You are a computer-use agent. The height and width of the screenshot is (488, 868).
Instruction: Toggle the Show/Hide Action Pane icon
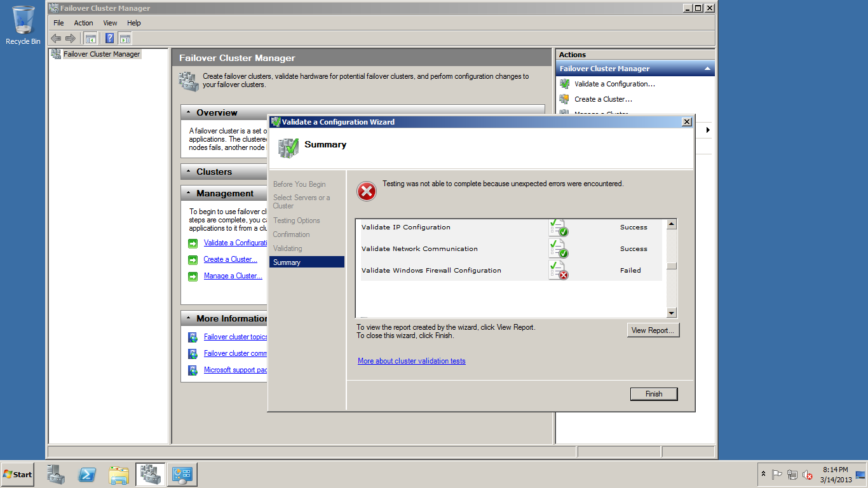click(x=125, y=38)
